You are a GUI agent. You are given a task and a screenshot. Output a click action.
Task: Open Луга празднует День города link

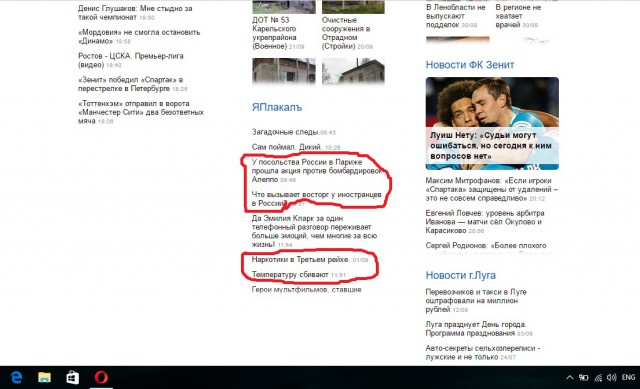pos(476,329)
